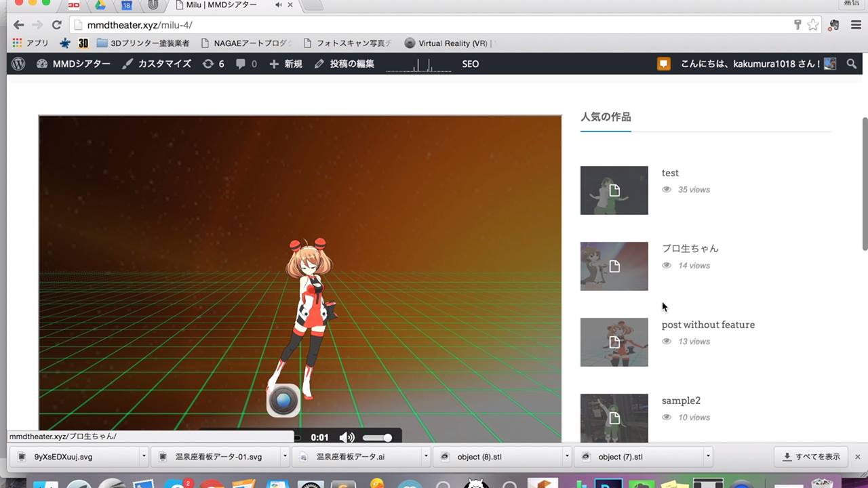Close the downloads bar
This screenshot has width=868, height=488.
click(x=858, y=457)
